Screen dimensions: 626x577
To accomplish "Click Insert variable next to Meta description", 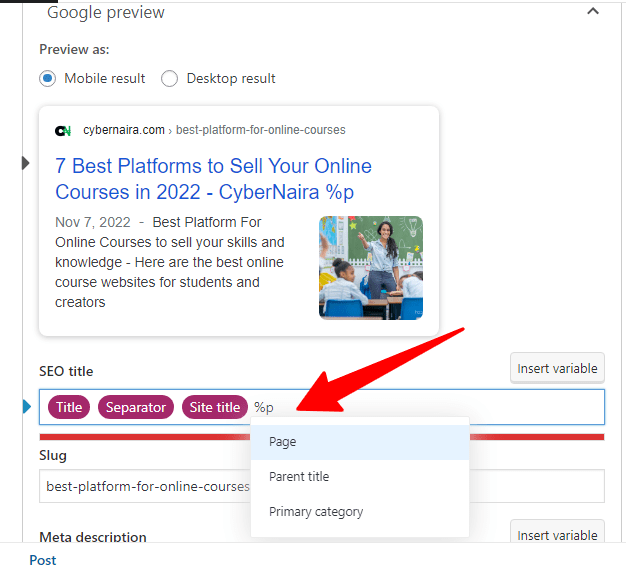I will [557, 532].
